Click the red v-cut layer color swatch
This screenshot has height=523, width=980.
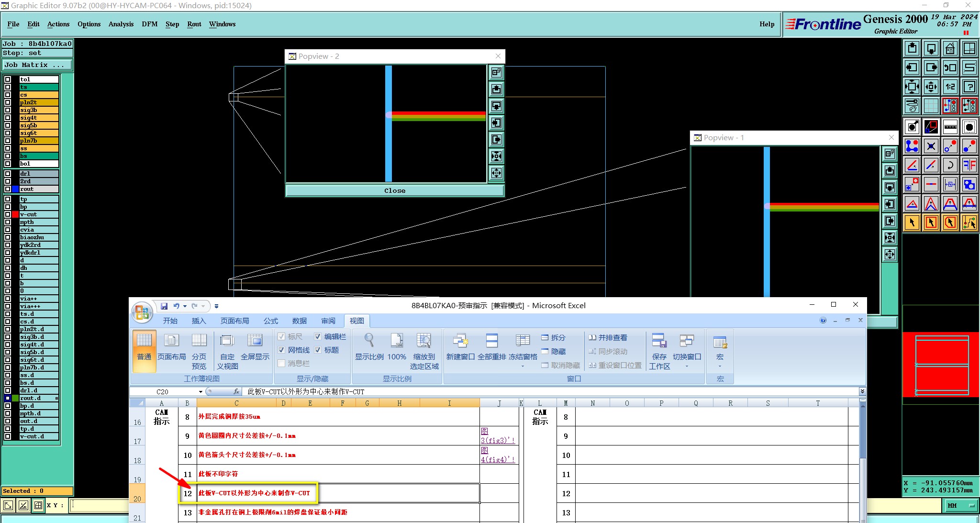pos(15,214)
